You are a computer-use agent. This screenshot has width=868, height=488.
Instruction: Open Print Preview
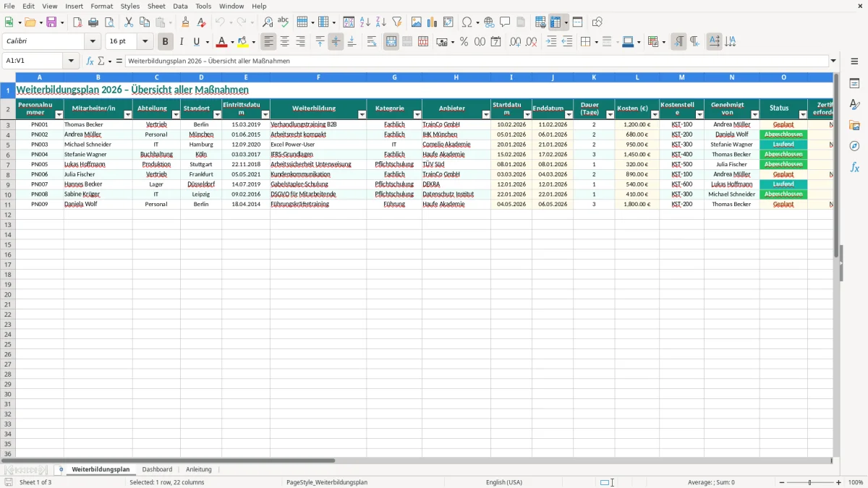pyautogui.click(x=109, y=22)
